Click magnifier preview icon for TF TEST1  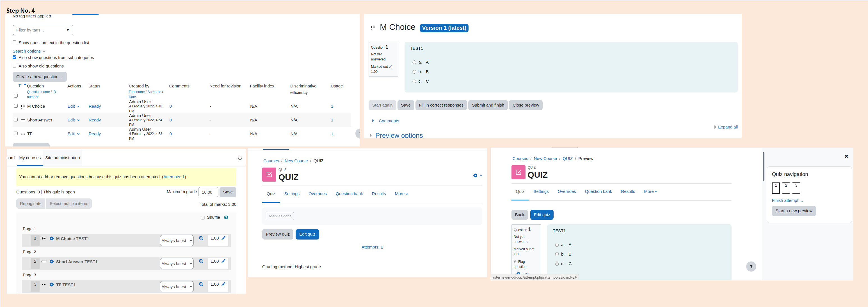pos(201,284)
